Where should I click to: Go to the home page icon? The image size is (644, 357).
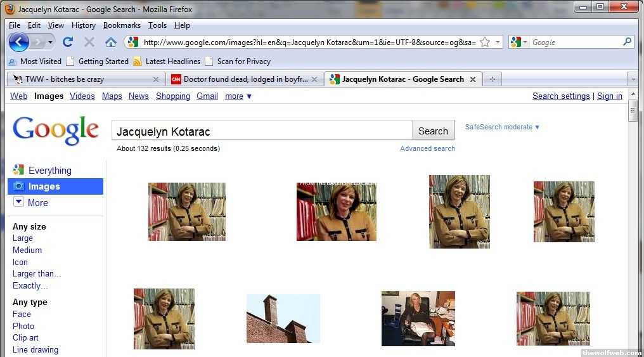point(110,42)
